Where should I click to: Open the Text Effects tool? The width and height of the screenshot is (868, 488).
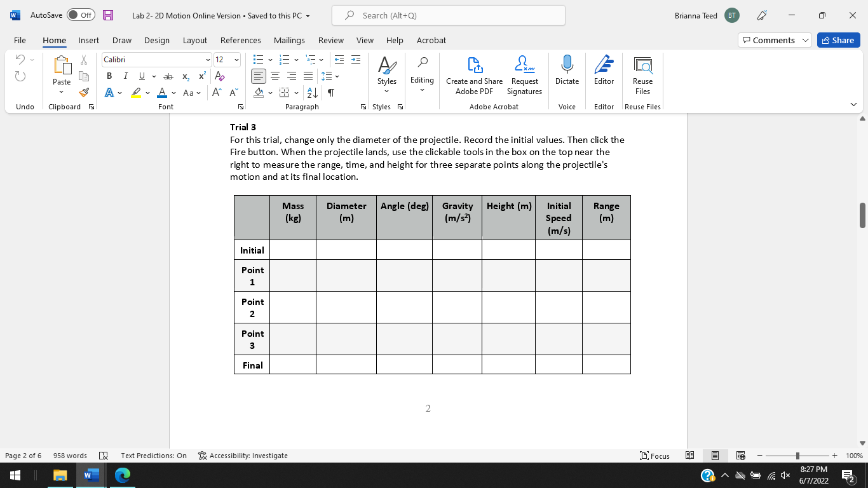109,93
